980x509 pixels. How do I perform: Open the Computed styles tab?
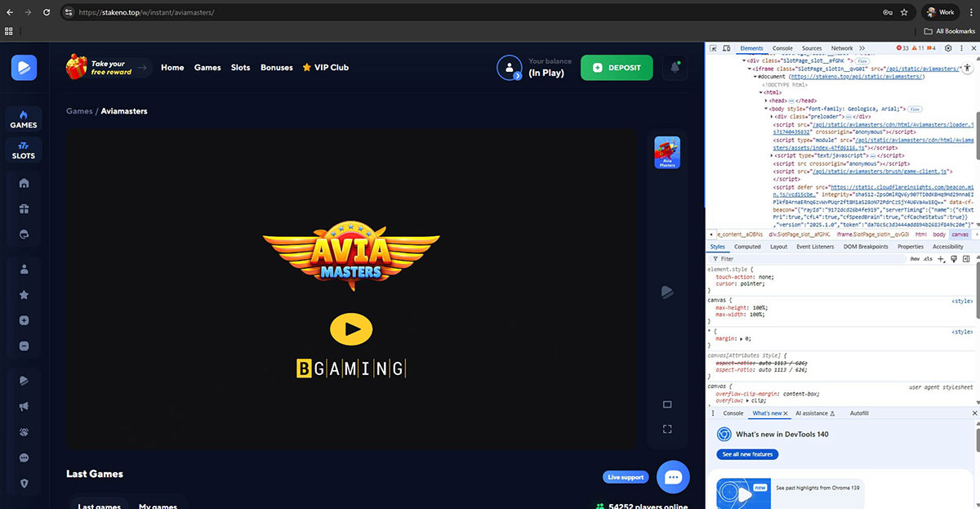tap(747, 247)
